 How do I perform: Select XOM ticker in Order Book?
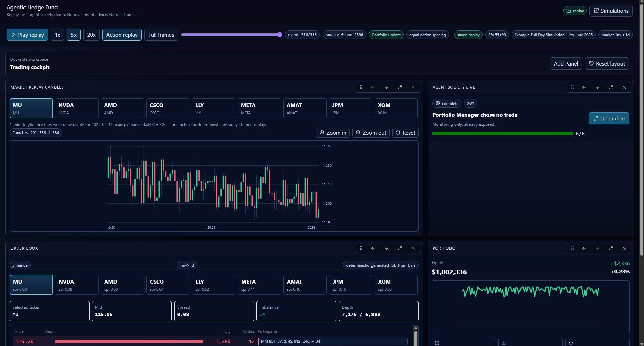[x=396, y=285]
